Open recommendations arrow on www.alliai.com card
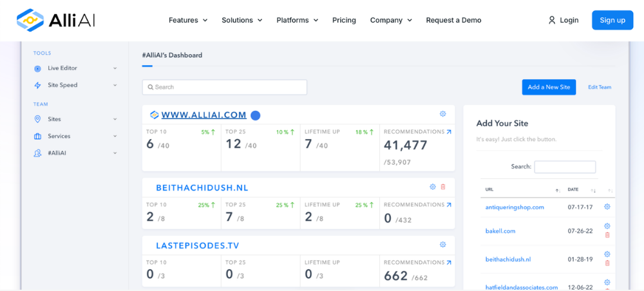The width and height of the screenshot is (644, 291). point(448,132)
